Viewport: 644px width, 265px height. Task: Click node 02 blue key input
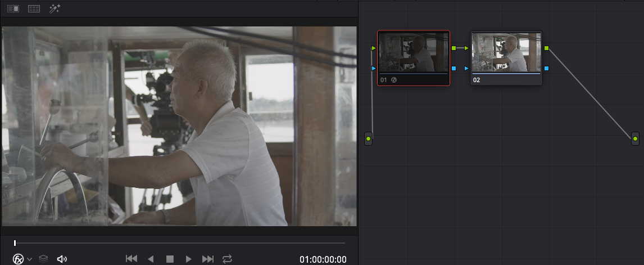click(466, 68)
